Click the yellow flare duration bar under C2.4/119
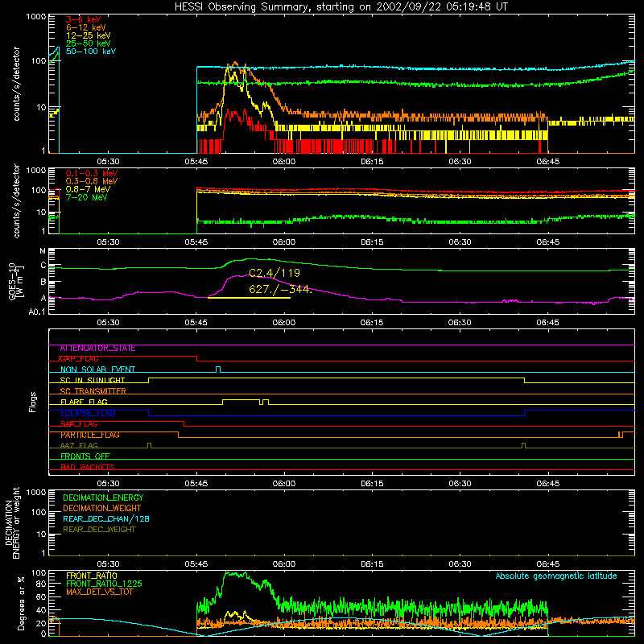This screenshot has height=644, width=644. pyautogui.click(x=250, y=297)
